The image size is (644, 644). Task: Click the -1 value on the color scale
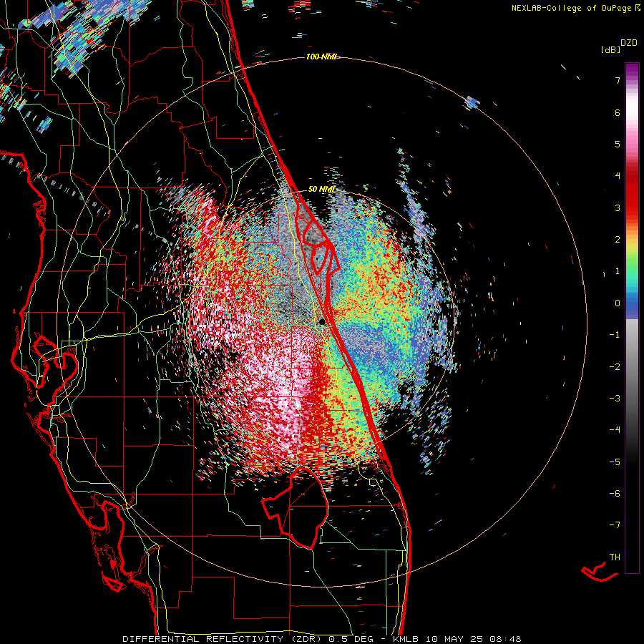tap(615, 335)
